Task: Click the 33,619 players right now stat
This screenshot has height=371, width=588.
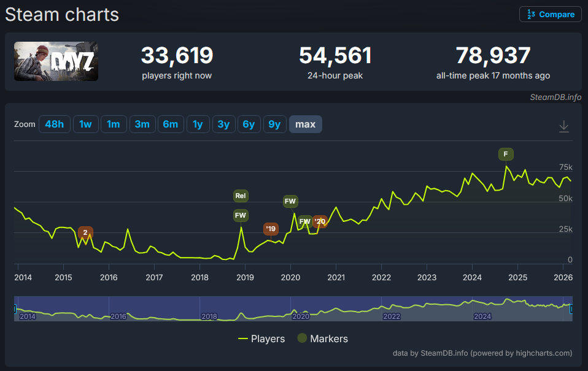Action: tap(177, 62)
